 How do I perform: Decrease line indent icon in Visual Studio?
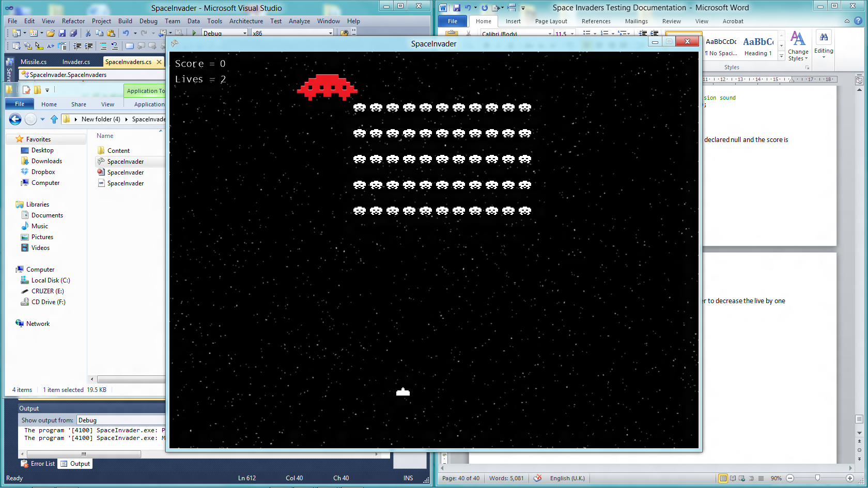pyautogui.click(x=78, y=46)
